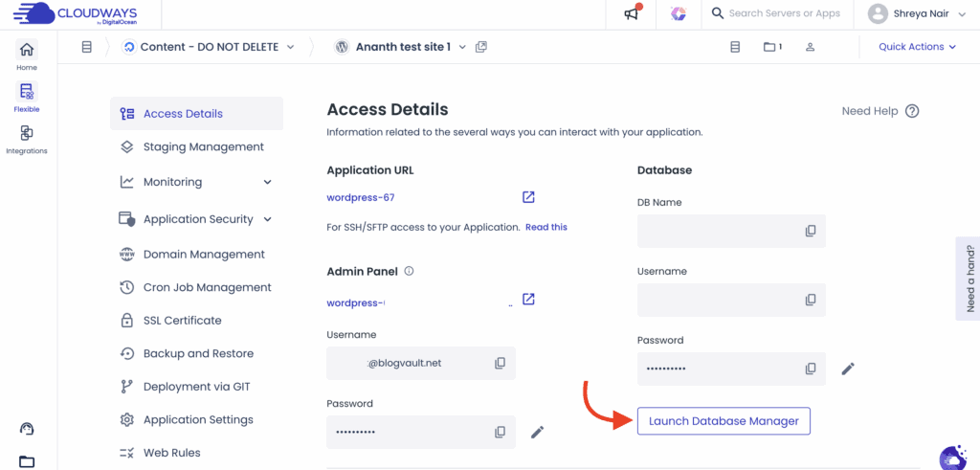Copy the admin password
The width and height of the screenshot is (980, 470).
coord(500,432)
